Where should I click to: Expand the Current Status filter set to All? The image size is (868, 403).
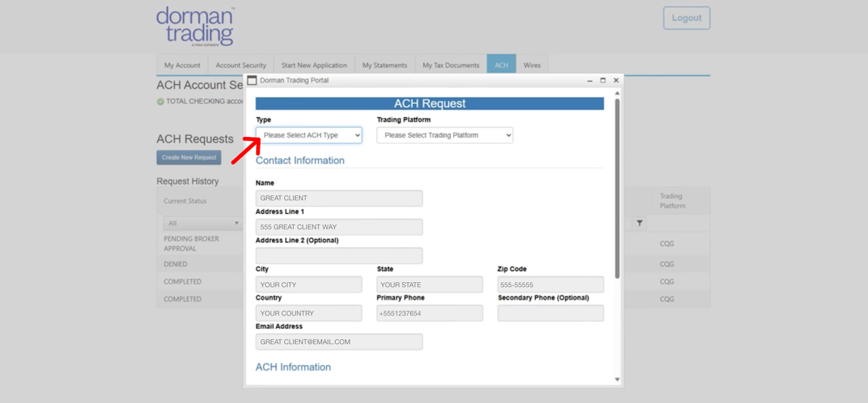coord(203,223)
